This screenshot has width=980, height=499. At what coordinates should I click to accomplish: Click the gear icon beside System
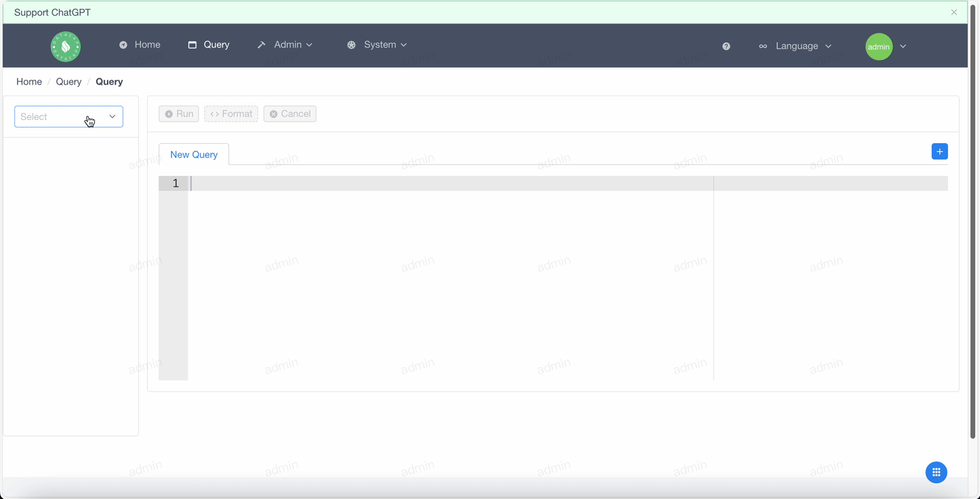click(351, 45)
